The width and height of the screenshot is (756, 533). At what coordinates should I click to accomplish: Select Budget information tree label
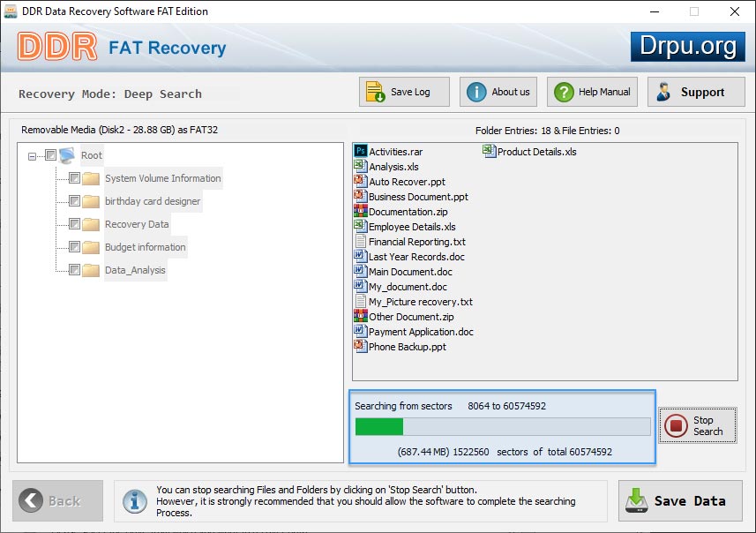point(146,247)
